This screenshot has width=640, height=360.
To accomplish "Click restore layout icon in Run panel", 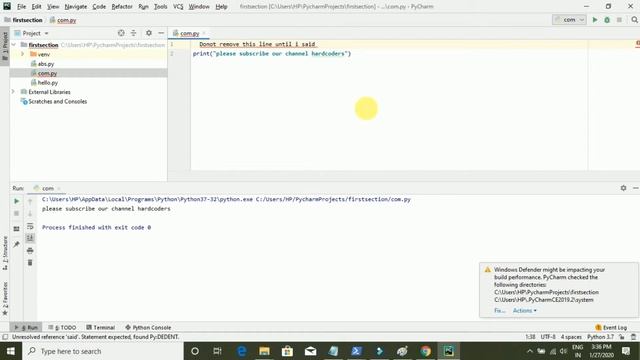I will [x=16, y=229].
